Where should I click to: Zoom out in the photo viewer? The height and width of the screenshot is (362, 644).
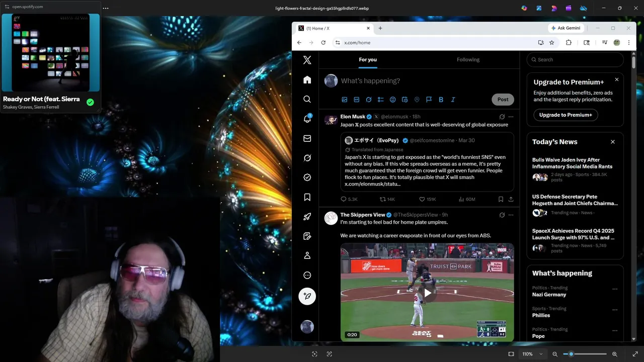(x=555, y=354)
